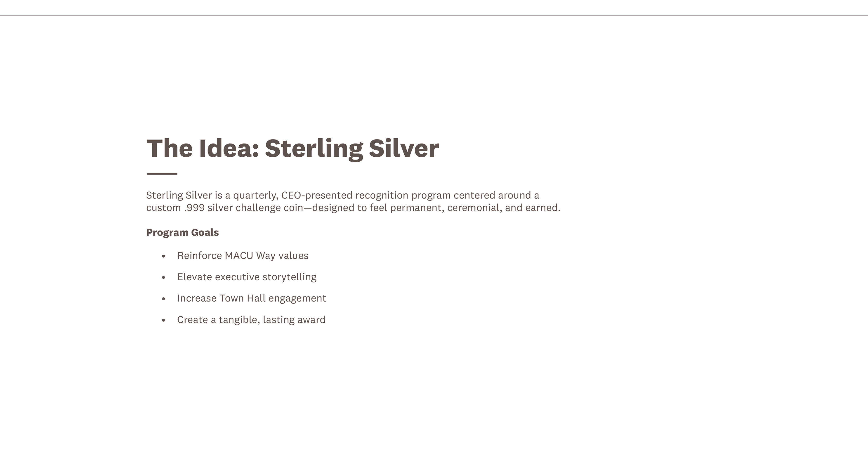868x465 pixels.
Task: Click the short underline beneath the title
Action: [x=162, y=174]
